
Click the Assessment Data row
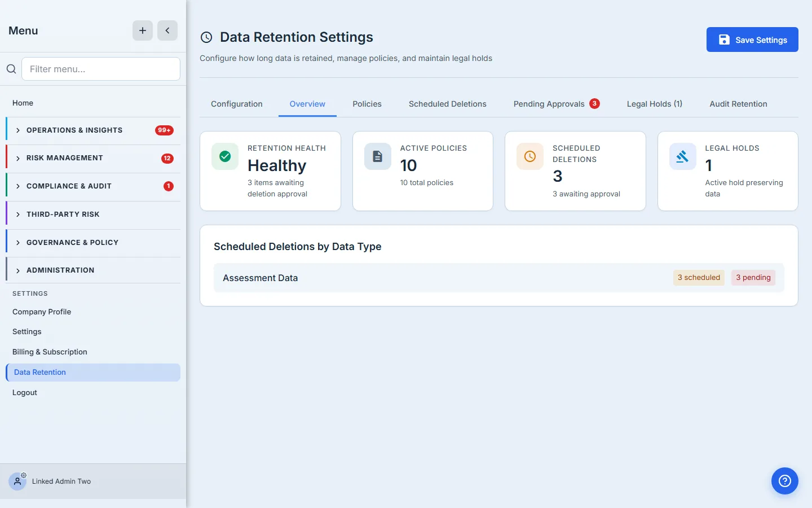[x=499, y=278]
